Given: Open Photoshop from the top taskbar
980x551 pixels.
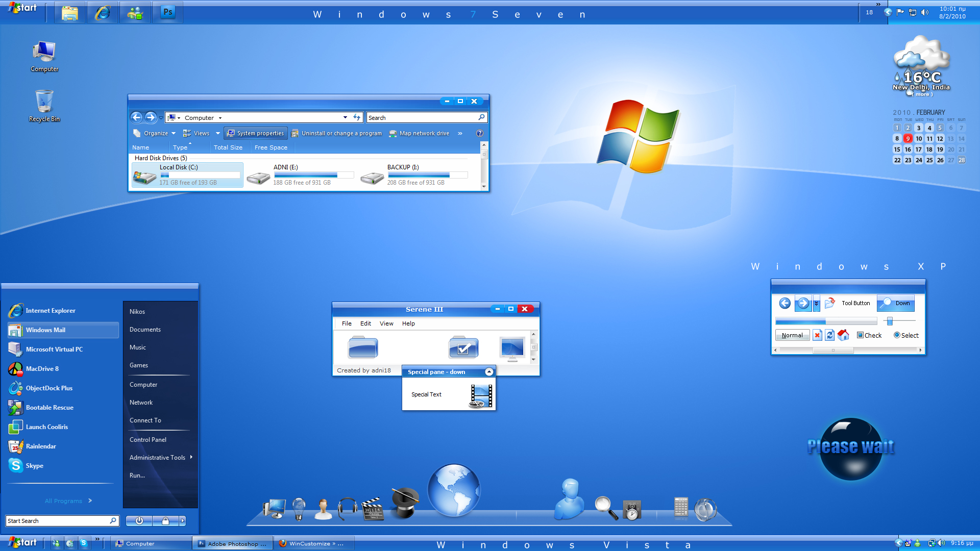Looking at the screenshot, I should click(167, 12).
